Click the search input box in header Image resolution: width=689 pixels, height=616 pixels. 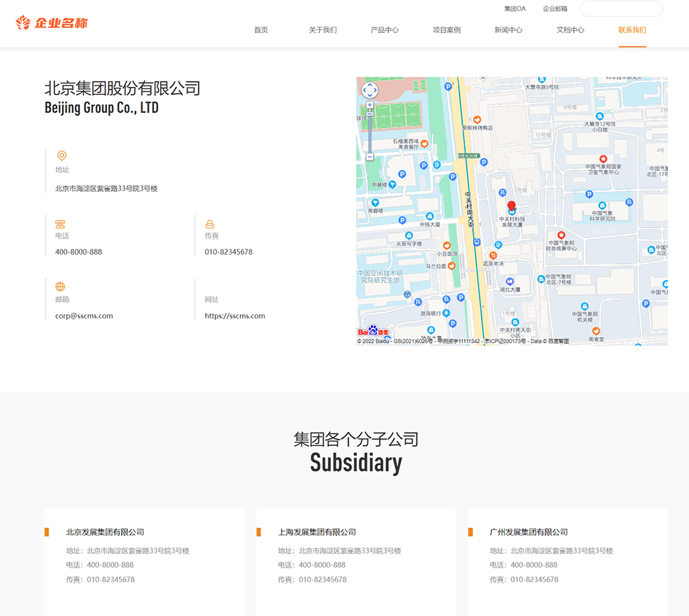coord(621,9)
